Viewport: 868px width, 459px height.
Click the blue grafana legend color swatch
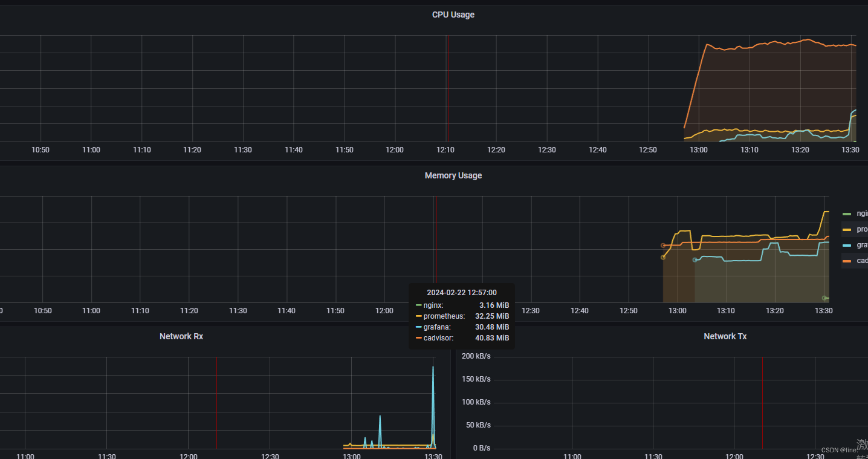(846, 244)
